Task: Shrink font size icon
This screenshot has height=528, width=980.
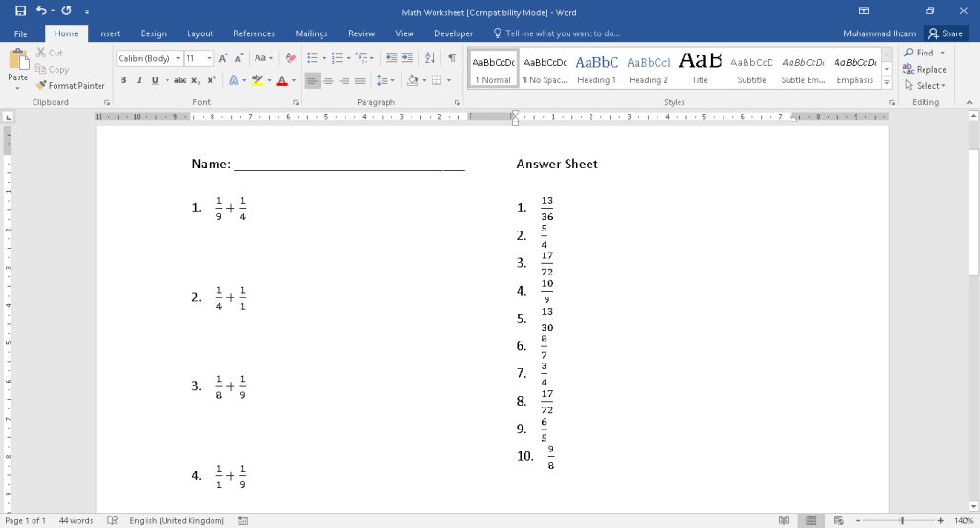Action: (238, 58)
